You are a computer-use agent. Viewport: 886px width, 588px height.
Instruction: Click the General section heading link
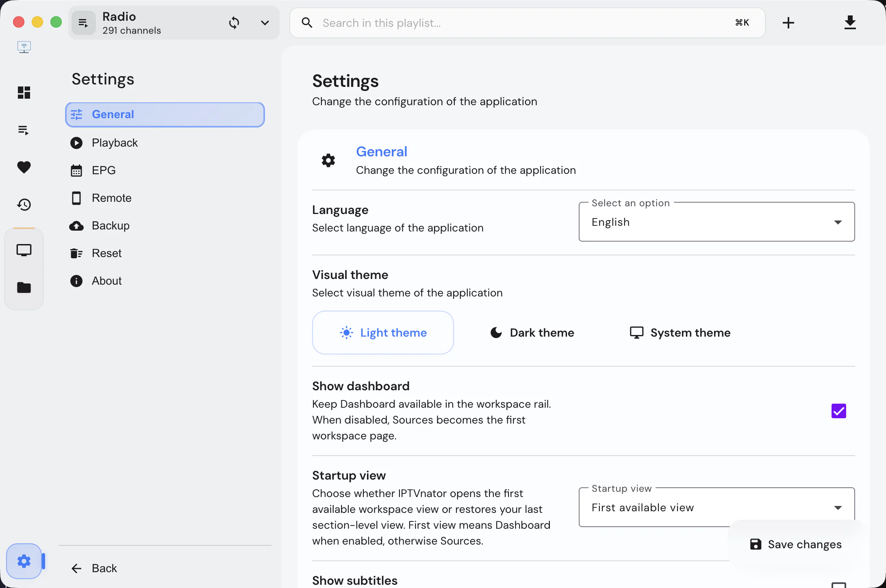(382, 152)
